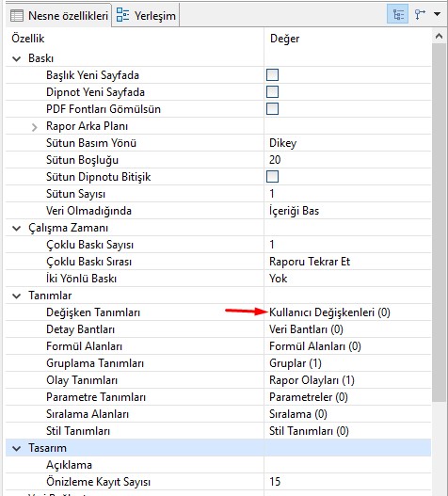Open Rapor Olayları (1) definitions
The image size is (448, 496).
(x=312, y=380)
